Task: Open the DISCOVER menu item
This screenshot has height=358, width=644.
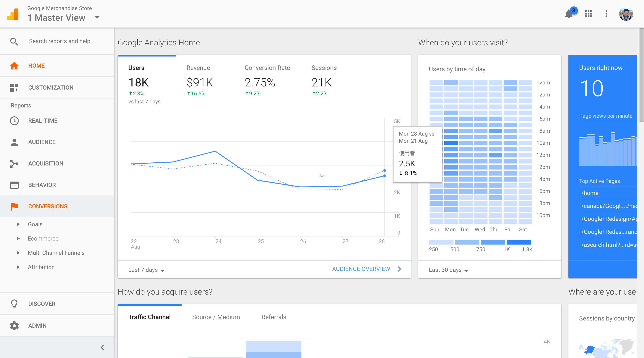Action: click(57, 304)
